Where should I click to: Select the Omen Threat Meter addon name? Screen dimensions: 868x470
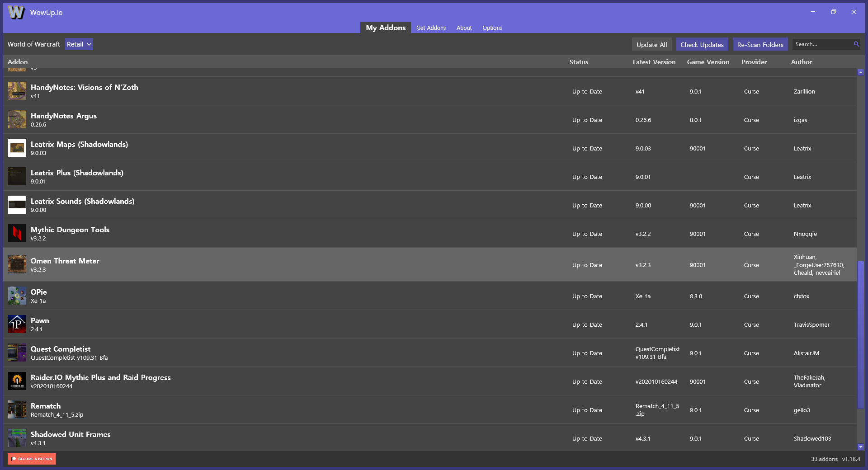(65, 261)
